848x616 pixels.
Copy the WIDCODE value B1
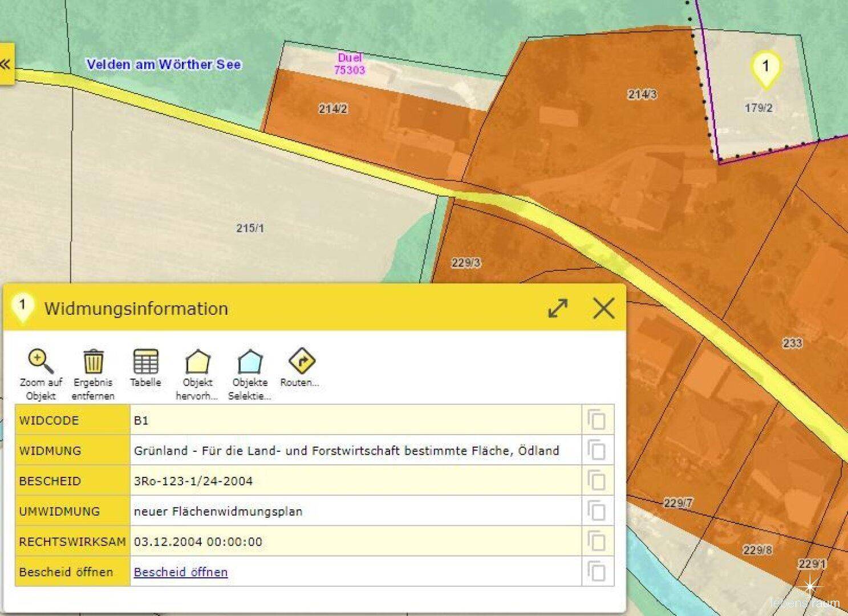[597, 420]
